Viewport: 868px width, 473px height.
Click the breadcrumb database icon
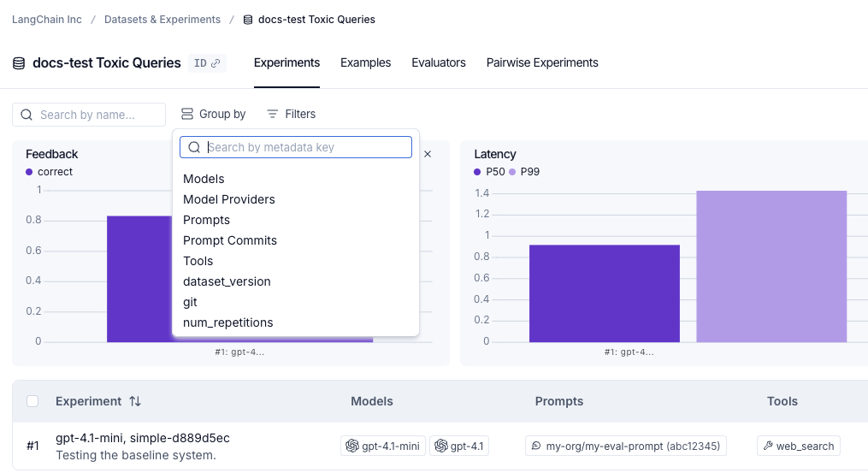click(248, 20)
